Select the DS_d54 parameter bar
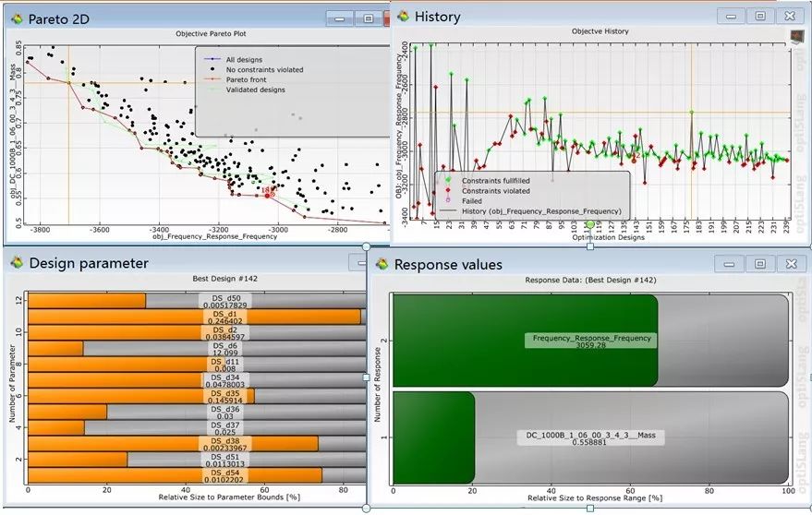The image size is (812, 515). [197, 475]
